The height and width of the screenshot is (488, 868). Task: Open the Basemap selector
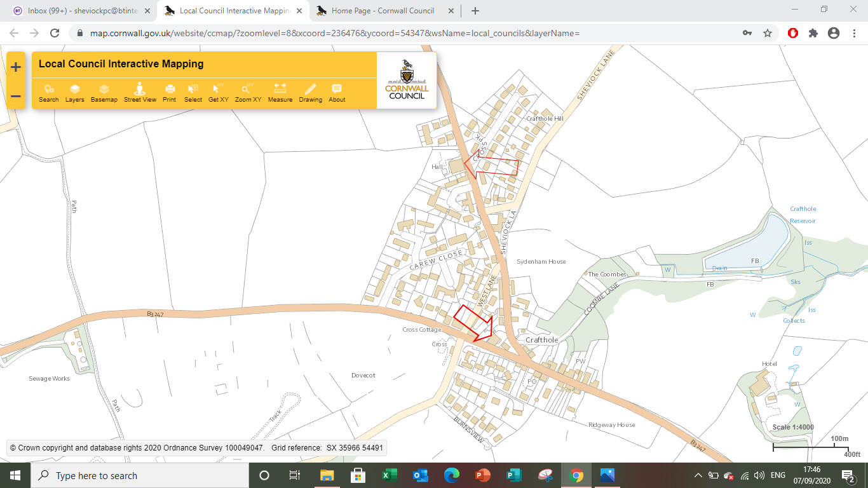pos(104,93)
